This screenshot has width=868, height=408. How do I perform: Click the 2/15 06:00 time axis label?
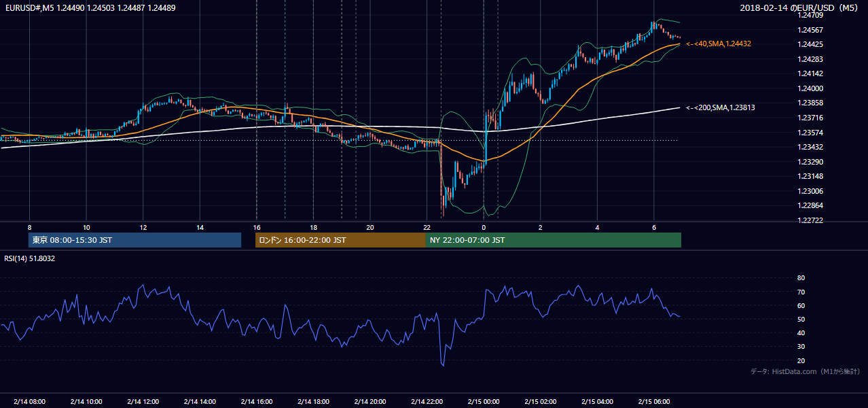(654, 402)
